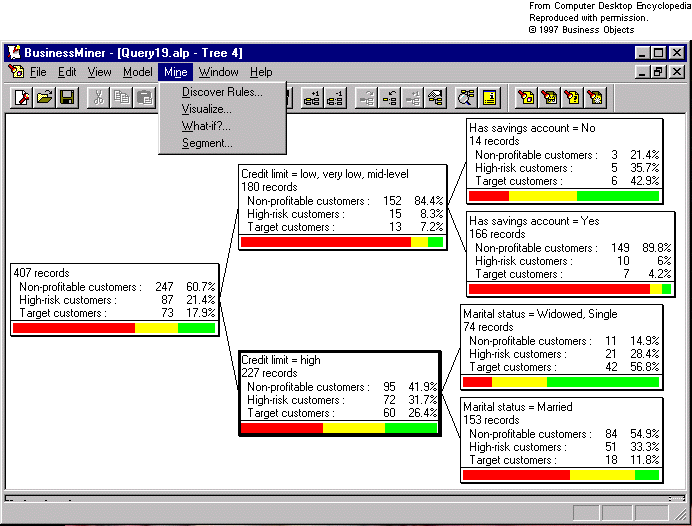Click the second yellow miner icon in right group
The image size is (692, 526).
(549, 97)
